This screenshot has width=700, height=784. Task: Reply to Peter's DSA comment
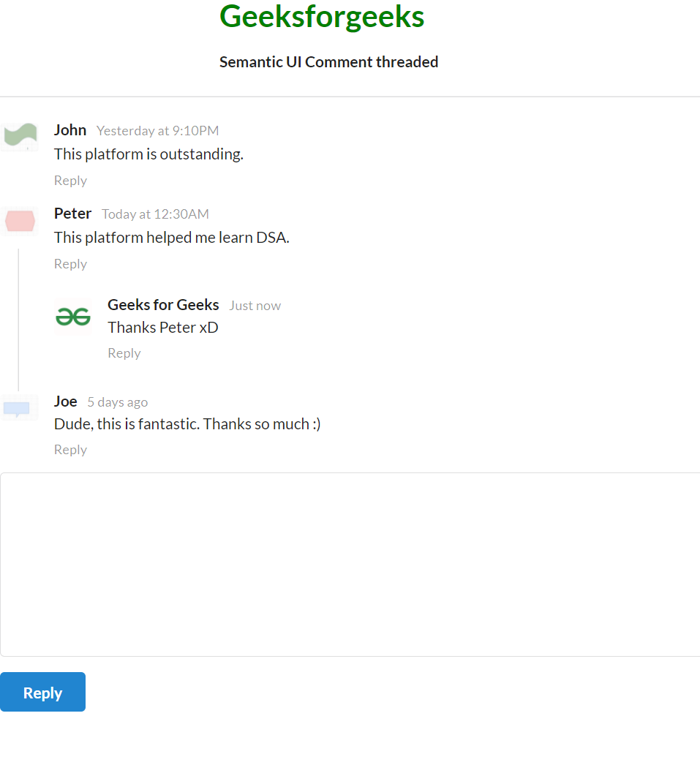(70, 264)
